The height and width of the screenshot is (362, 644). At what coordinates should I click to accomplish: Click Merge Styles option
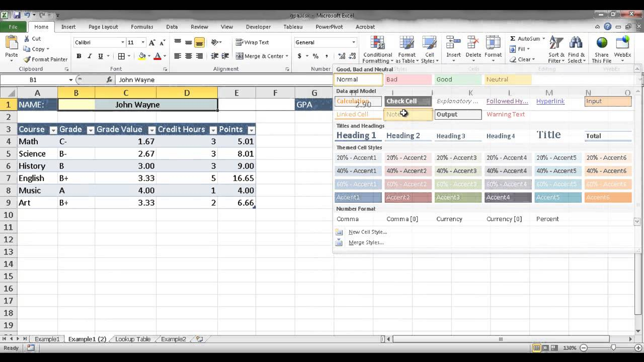pos(366,242)
